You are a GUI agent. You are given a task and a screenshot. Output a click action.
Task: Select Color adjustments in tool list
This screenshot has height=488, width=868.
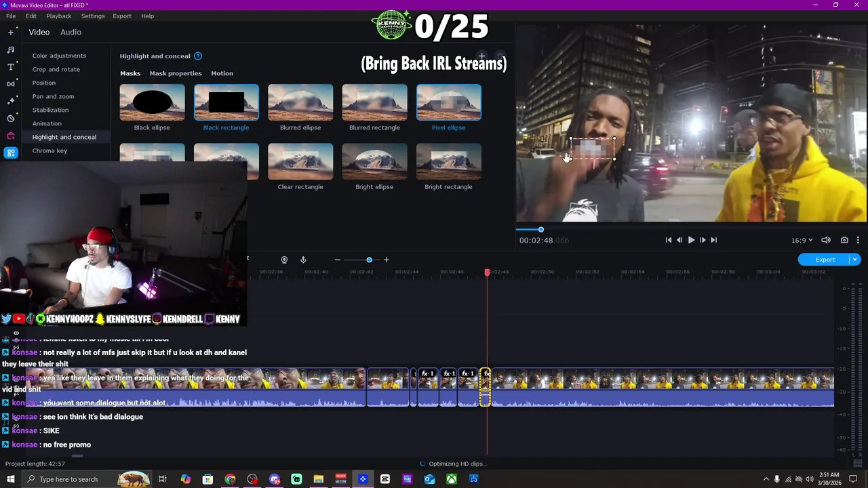(x=59, y=56)
